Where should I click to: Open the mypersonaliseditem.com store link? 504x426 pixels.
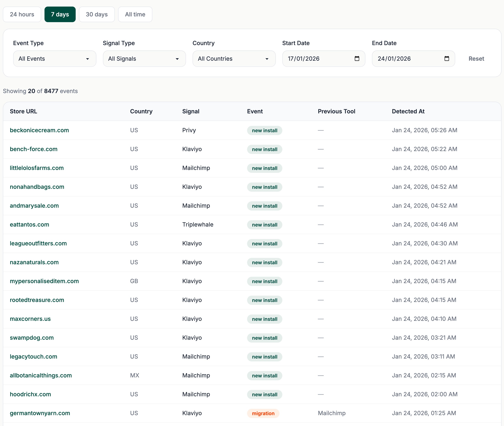(44, 281)
